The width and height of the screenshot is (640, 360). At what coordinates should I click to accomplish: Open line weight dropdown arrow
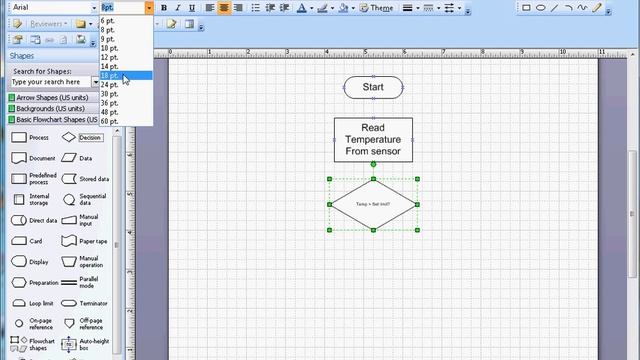[x=418, y=8]
